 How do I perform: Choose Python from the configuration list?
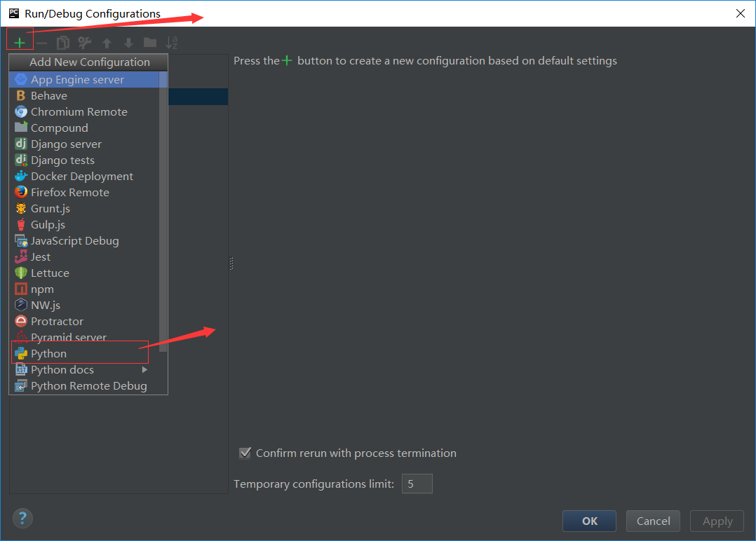click(84, 354)
